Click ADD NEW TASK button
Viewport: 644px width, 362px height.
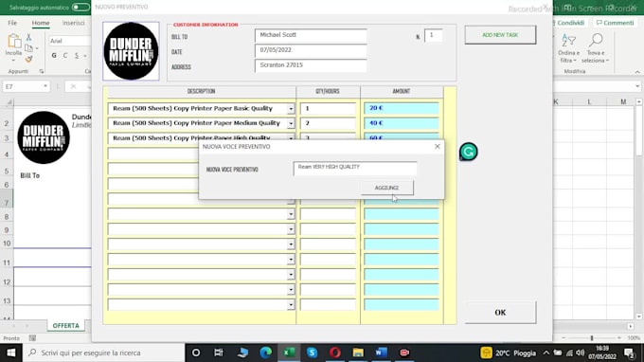tap(500, 35)
